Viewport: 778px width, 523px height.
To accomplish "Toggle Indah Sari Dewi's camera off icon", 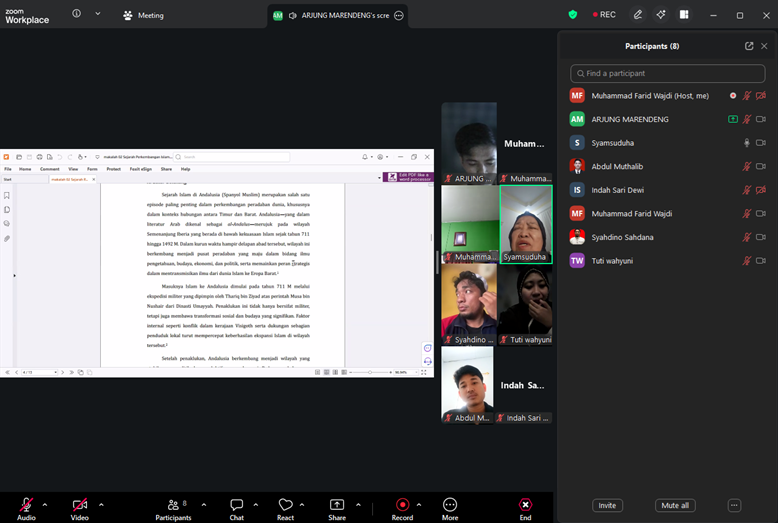I will (761, 190).
